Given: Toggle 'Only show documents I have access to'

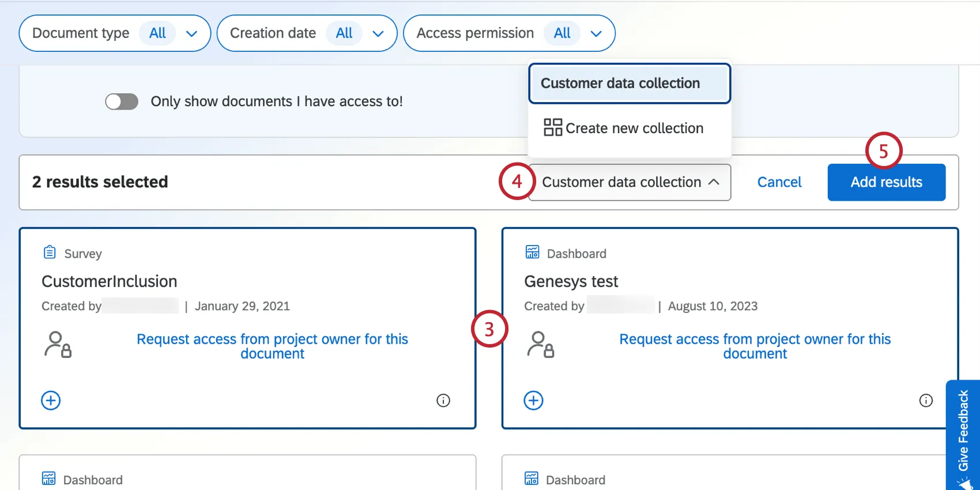Looking at the screenshot, I should 122,101.
